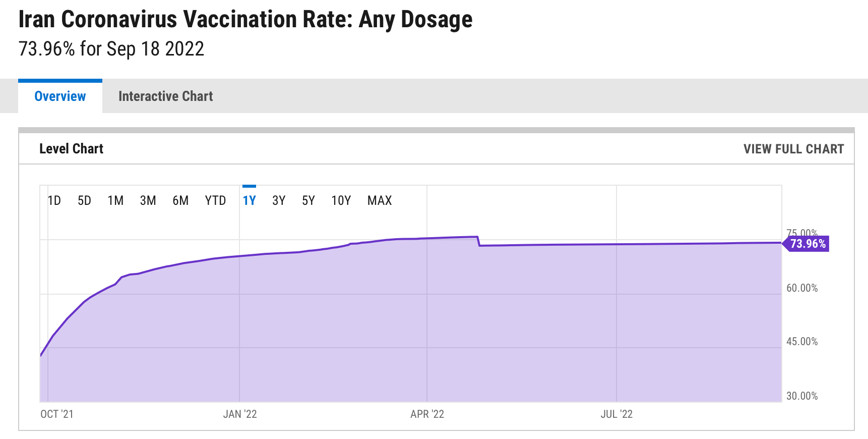Show MAX time range
Viewport: 868px width, 439px height.
tap(380, 201)
